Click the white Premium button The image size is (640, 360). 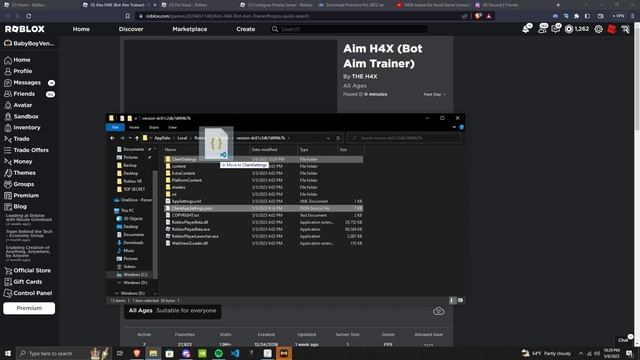[29, 308]
